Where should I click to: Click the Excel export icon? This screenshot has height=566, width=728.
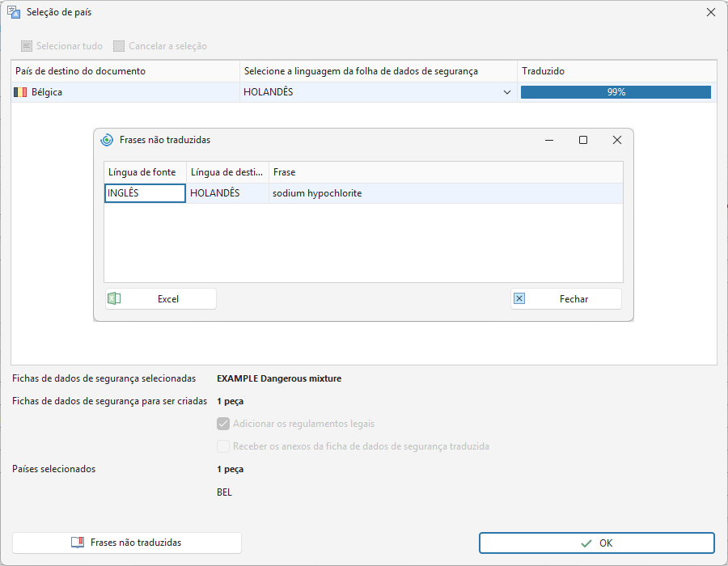(x=114, y=299)
